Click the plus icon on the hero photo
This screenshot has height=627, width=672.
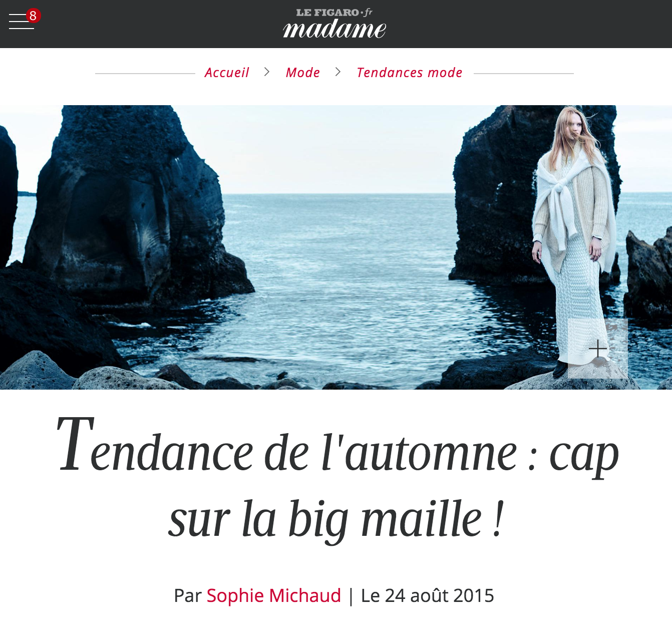pos(598,349)
